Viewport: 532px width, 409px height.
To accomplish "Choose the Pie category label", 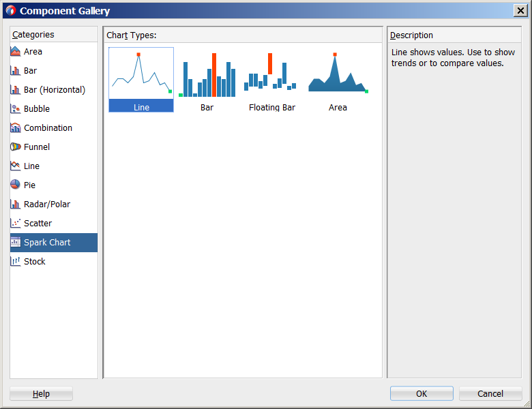I will [x=29, y=185].
